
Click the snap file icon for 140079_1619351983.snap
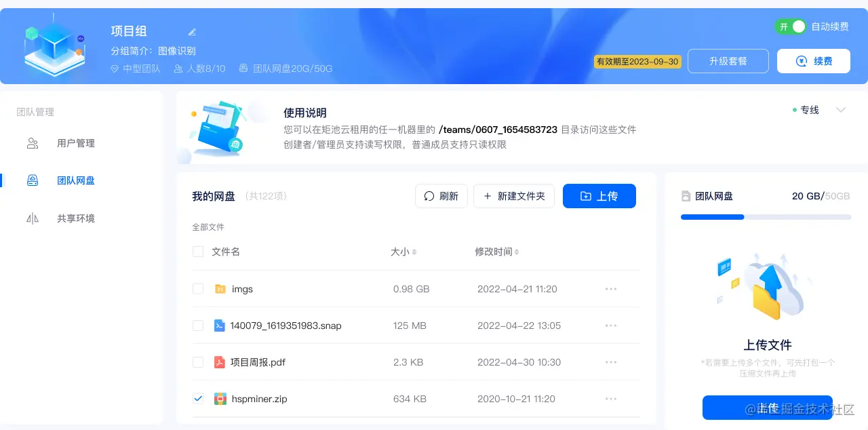(219, 326)
